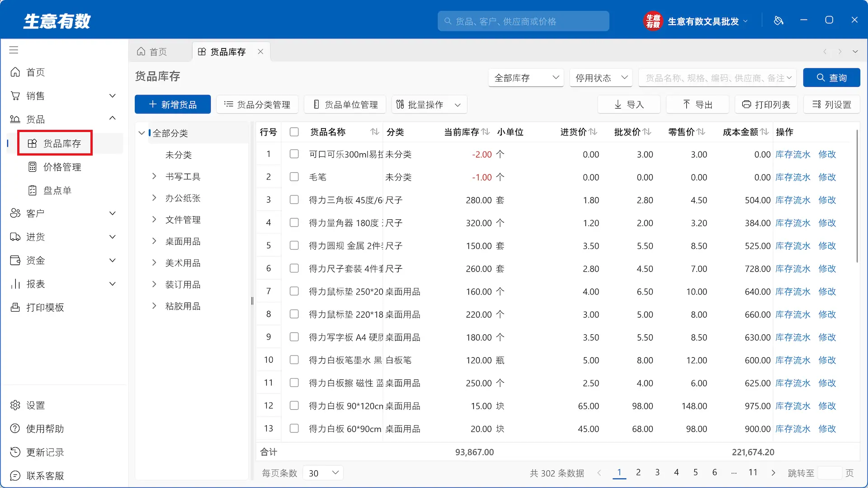868x488 pixels.
Task: Sort by 货品名称 column sort icon
Action: pyautogui.click(x=375, y=132)
